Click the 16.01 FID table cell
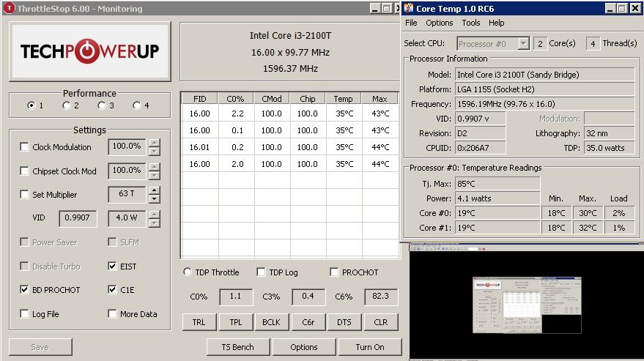Viewport: 644px width, 361px height. pos(200,147)
